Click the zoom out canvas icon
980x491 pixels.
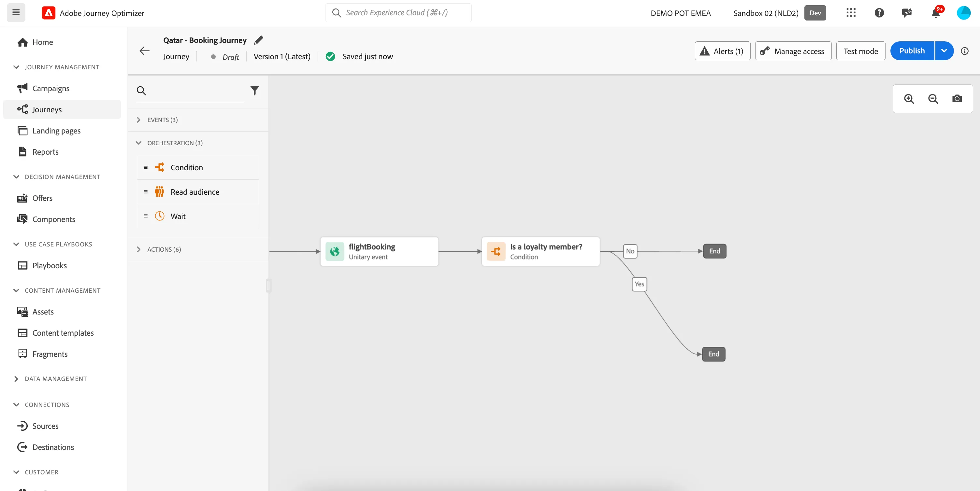[933, 99]
